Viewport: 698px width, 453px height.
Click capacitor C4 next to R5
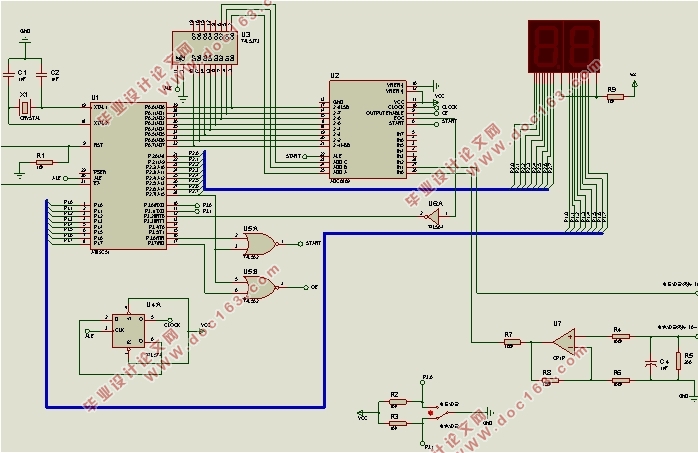651,364
